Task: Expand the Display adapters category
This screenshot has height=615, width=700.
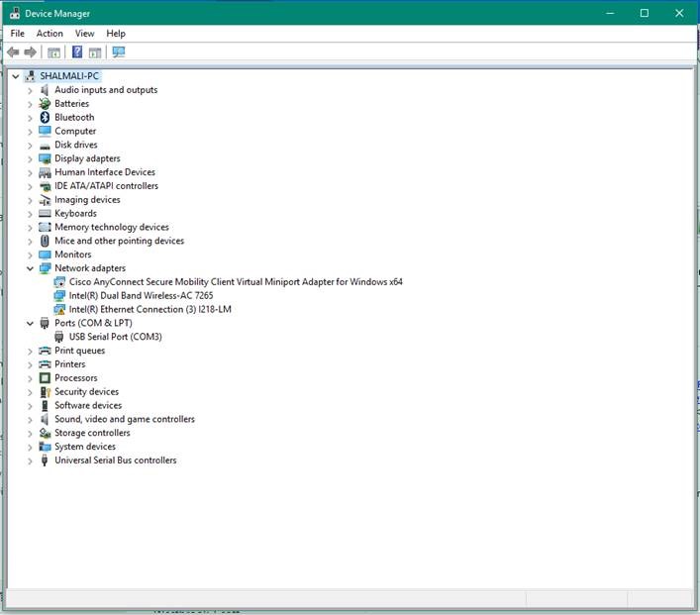Action: (31, 158)
